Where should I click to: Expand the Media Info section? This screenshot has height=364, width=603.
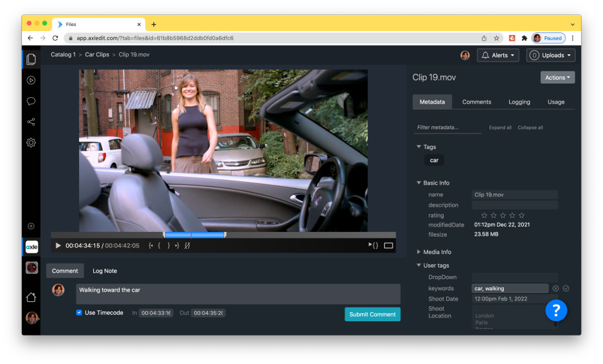point(419,252)
